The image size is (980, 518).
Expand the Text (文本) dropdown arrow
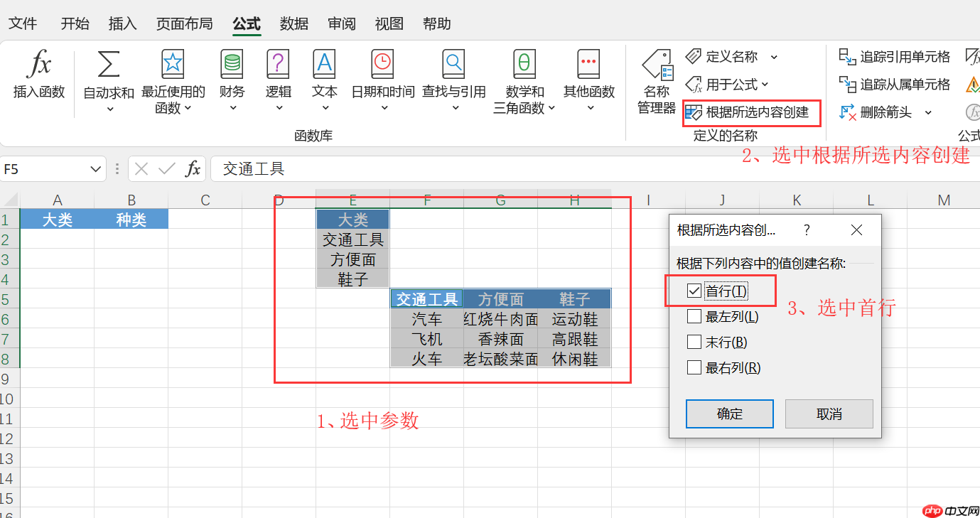pos(325,109)
